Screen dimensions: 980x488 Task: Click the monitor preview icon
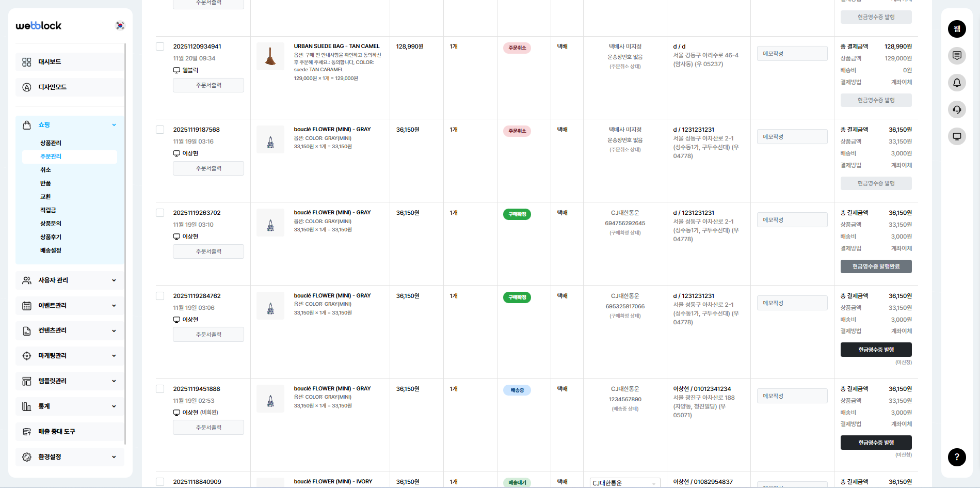pos(957,136)
